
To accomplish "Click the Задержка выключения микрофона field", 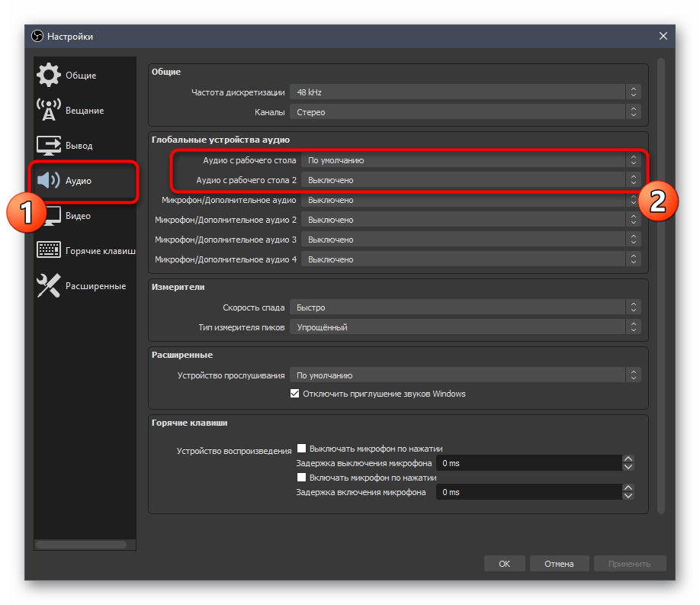I will point(528,463).
